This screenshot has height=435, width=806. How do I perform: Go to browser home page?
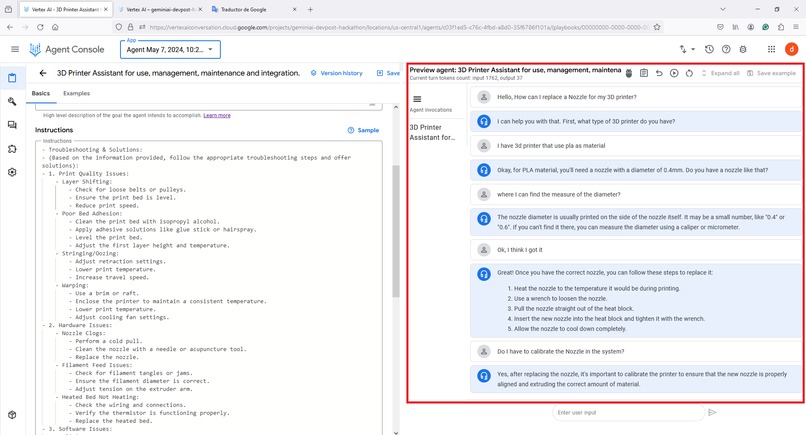(x=55, y=27)
